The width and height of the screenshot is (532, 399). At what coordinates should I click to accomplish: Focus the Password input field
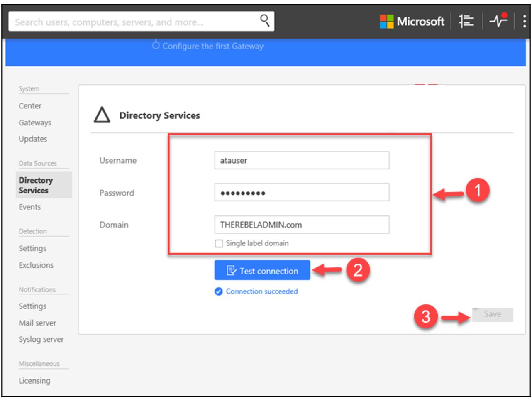pos(302,193)
